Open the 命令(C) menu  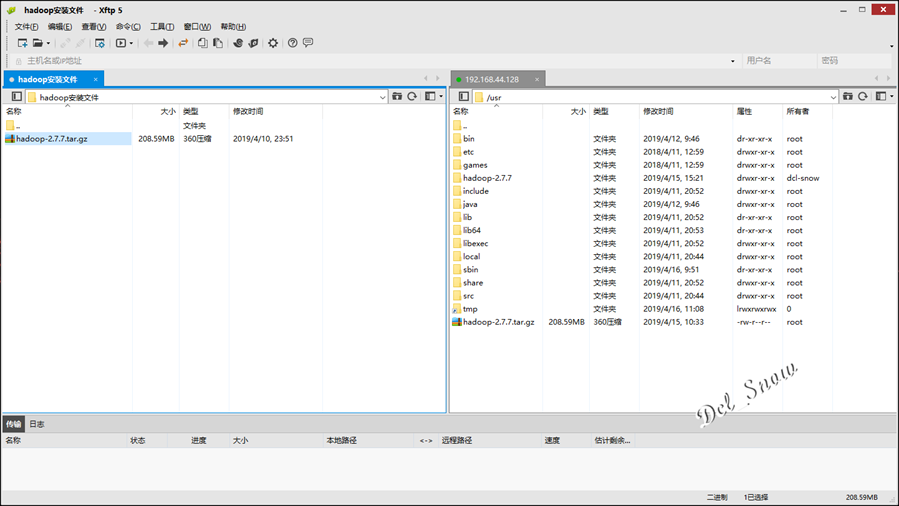(x=128, y=27)
